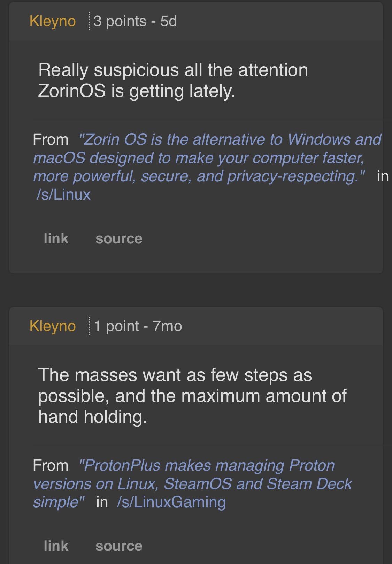Click 'link' under the ProtonPlus comment
The image size is (392, 564).
pos(55,545)
